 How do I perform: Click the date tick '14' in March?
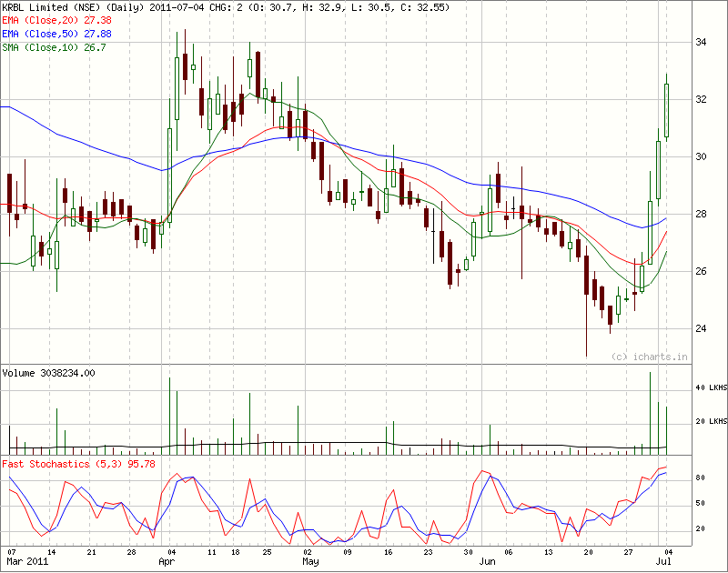tap(52, 552)
